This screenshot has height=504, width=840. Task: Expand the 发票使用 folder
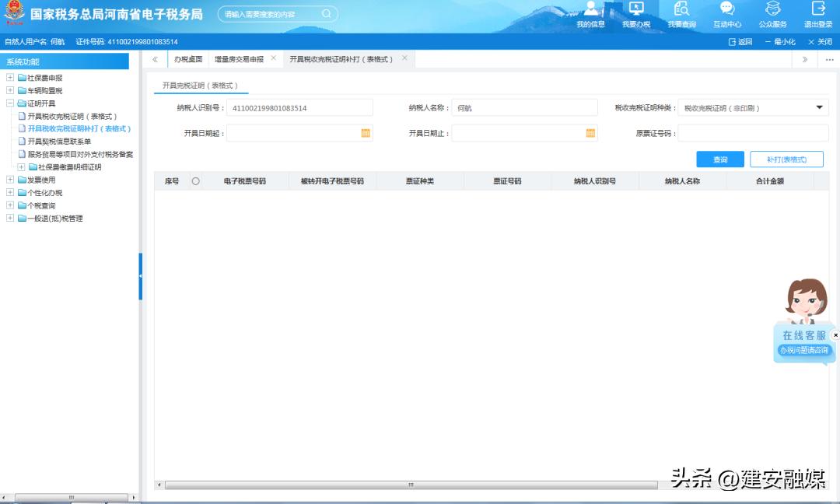coord(9,180)
